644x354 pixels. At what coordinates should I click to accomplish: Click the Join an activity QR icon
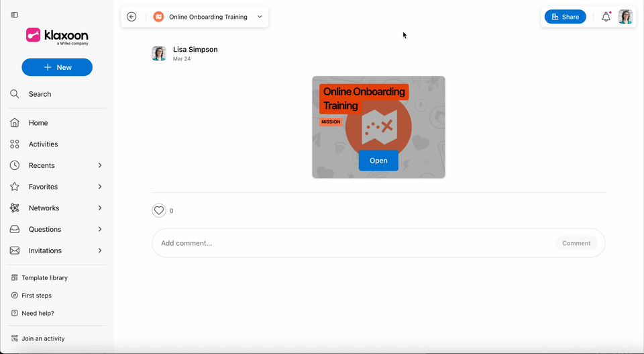pos(14,339)
